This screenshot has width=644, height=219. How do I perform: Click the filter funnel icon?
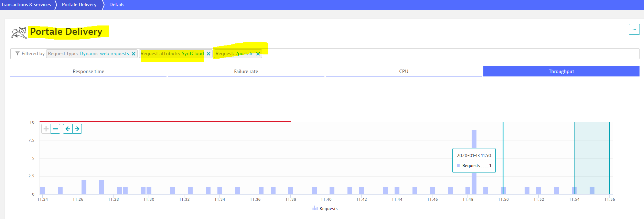click(x=18, y=53)
